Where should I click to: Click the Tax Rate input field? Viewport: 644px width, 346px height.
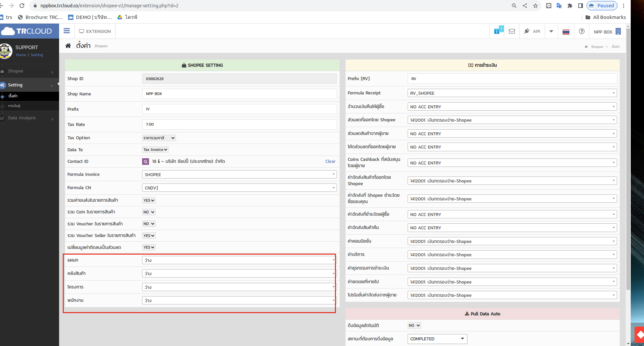(239, 124)
